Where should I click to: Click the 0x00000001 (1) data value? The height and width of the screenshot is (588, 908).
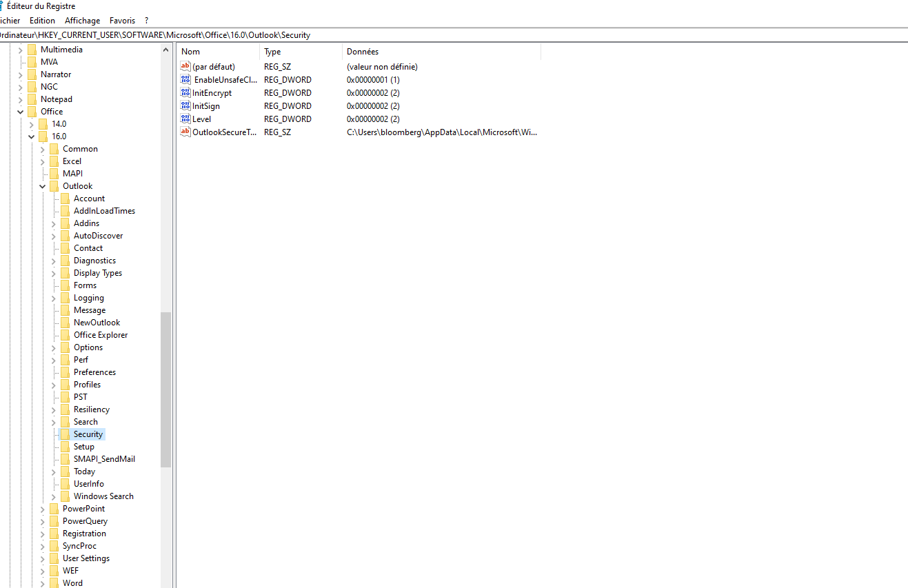click(x=373, y=80)
